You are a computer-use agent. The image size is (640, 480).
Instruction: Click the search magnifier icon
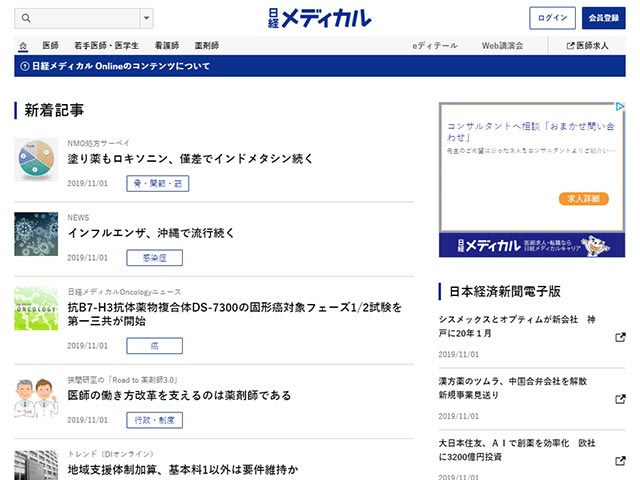26,18
